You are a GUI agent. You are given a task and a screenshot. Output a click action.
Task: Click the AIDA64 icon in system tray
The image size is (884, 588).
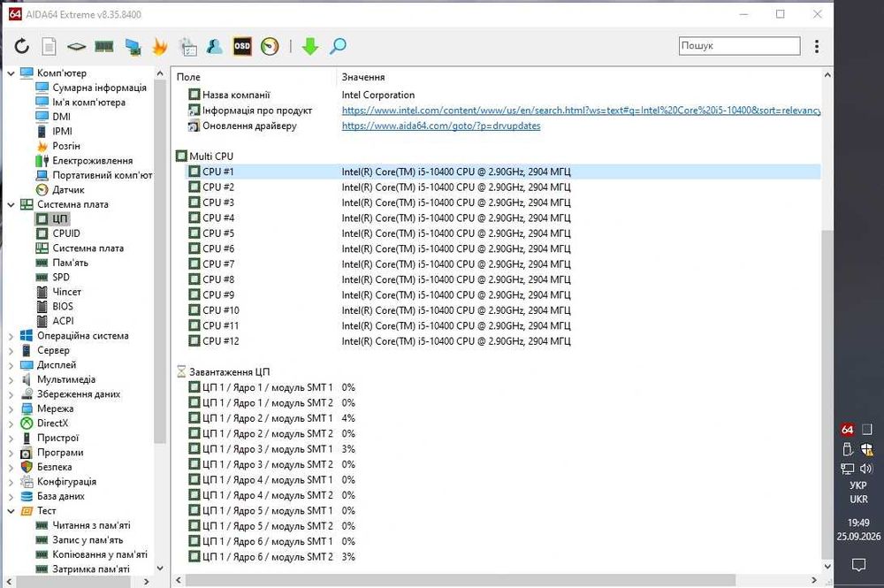pos(848,430)
